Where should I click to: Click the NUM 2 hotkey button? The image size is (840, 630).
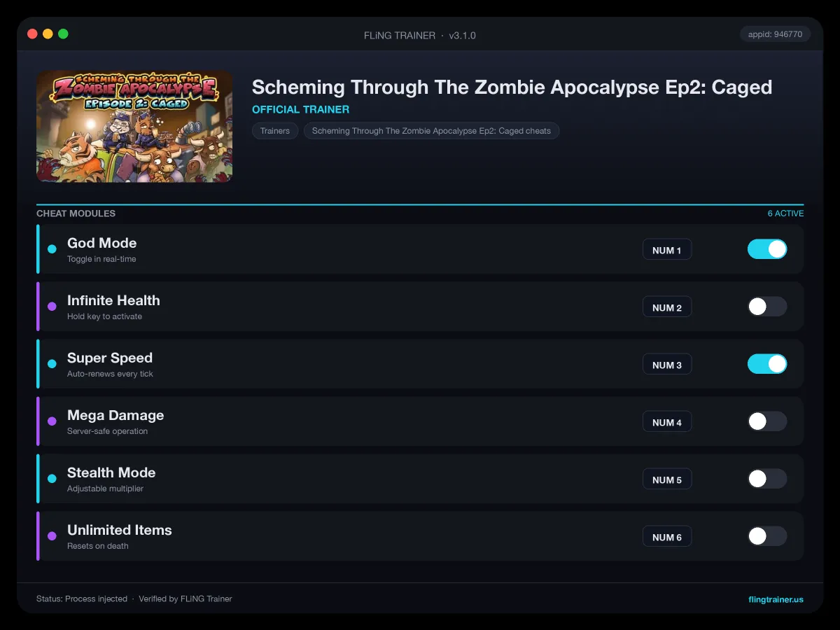point(667,307)
